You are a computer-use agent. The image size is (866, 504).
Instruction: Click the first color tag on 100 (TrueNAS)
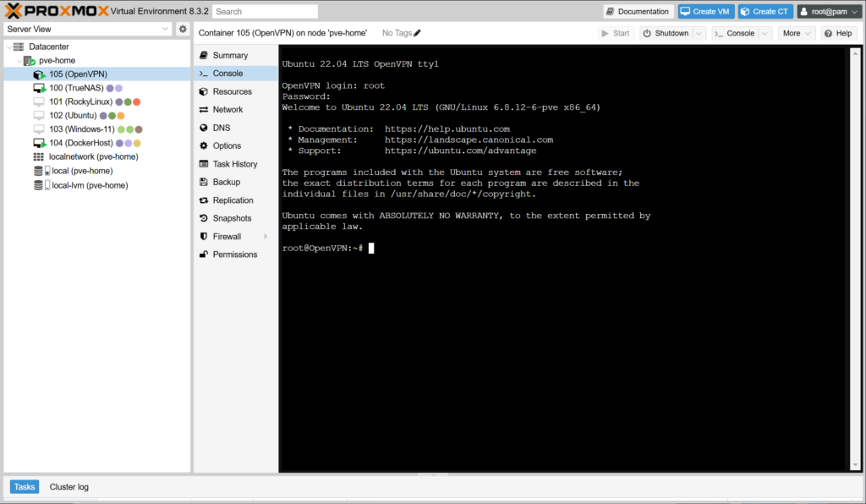click(x=110, y=88)
